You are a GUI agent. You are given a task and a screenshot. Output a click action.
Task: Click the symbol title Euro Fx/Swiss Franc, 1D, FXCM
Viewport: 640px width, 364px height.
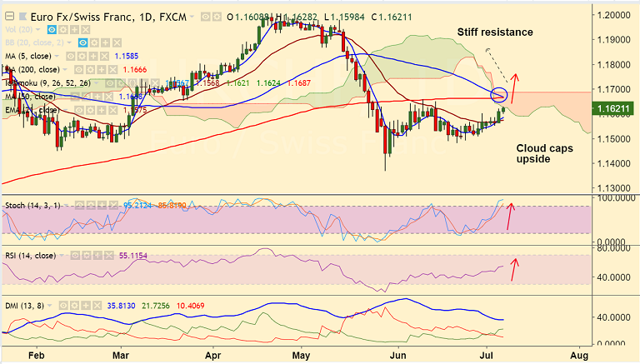[x=108, y=17]
